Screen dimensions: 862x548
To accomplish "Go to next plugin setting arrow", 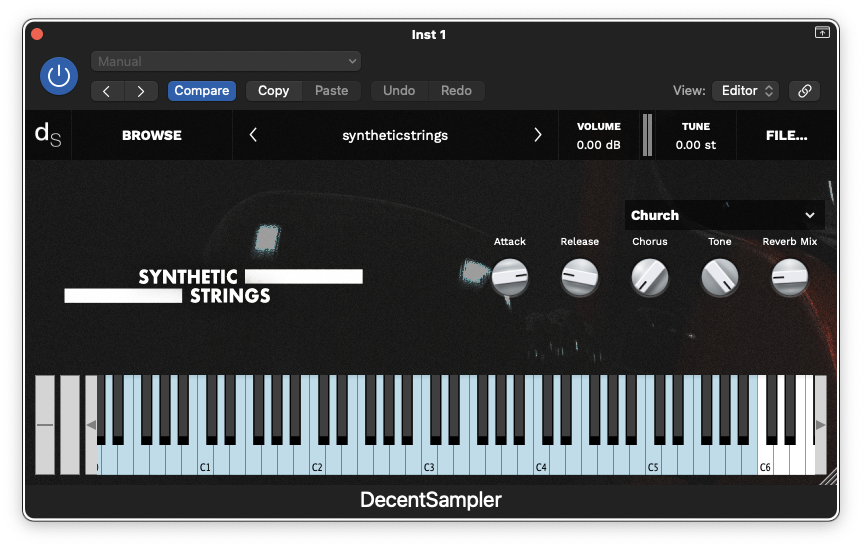I will 141,91.
